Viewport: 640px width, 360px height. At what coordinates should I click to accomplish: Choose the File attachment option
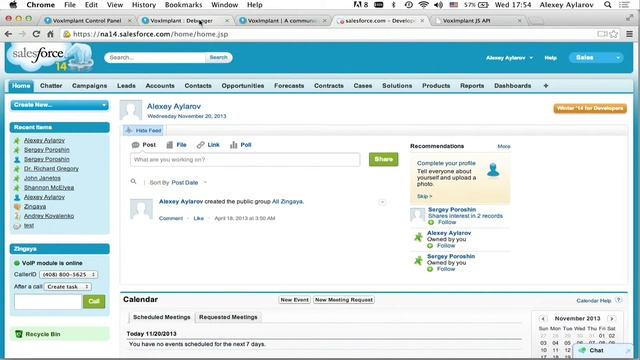click(x=177, y=145)
